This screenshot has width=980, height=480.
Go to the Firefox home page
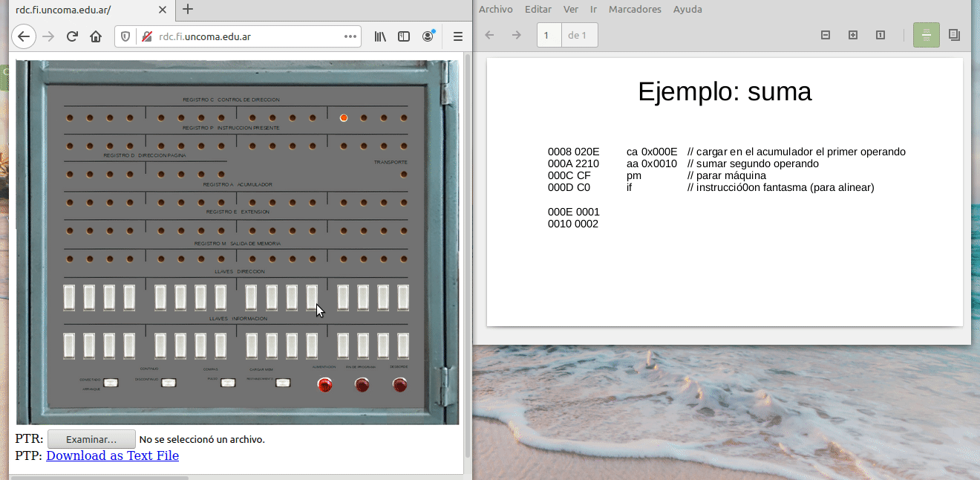click(96, 36)
